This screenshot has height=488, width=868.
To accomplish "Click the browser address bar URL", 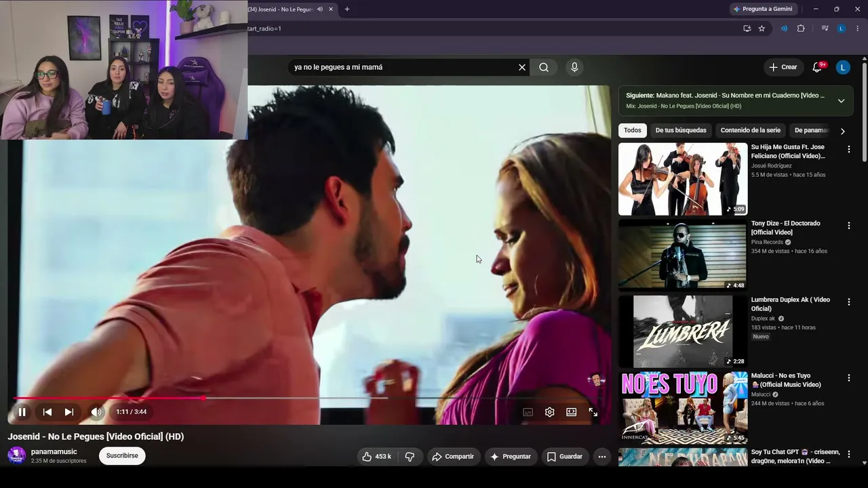I will click(264, 28).
